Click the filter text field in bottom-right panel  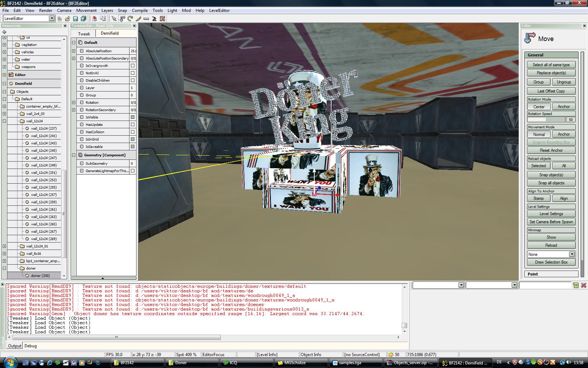coord(545,285)
